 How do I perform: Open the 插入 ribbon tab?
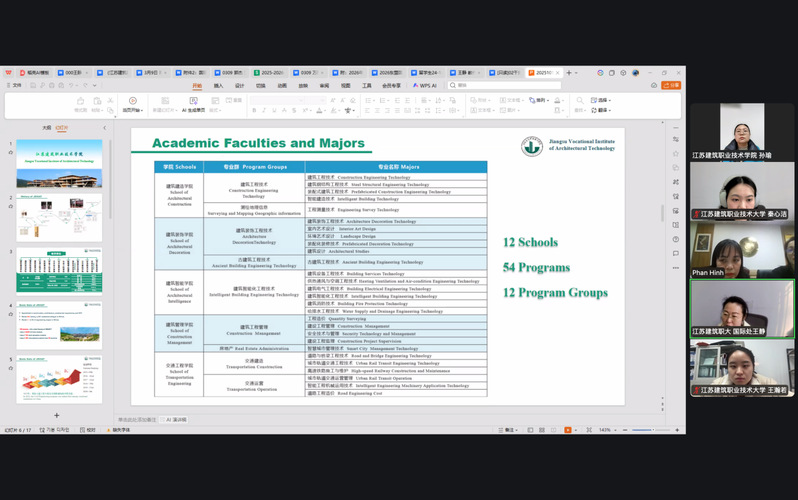(218, 86)
